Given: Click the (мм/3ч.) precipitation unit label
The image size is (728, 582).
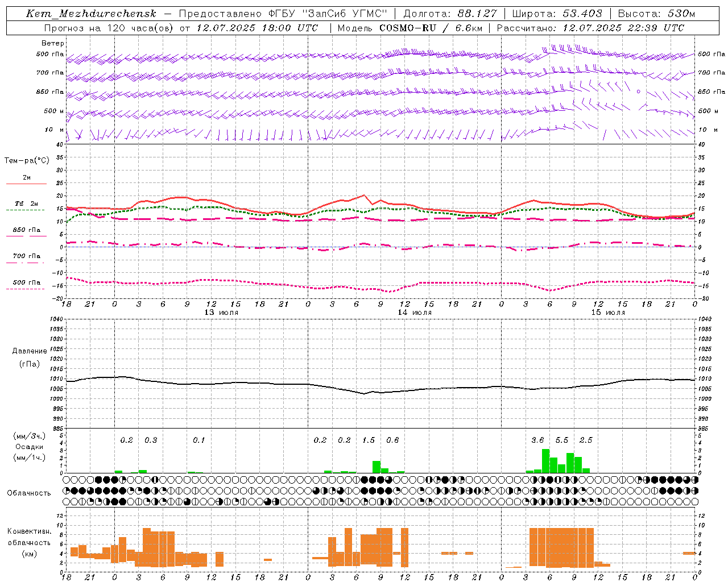Looking at the screenshot, I should click(30, 436).
